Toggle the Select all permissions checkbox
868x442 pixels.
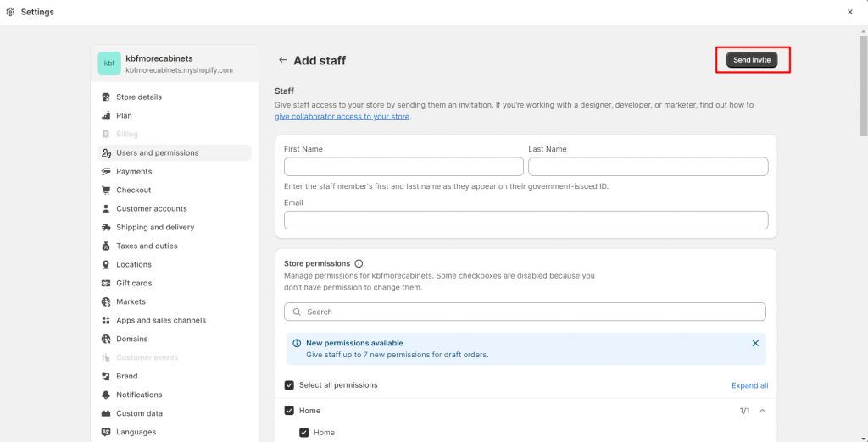(x=290, y=385)
